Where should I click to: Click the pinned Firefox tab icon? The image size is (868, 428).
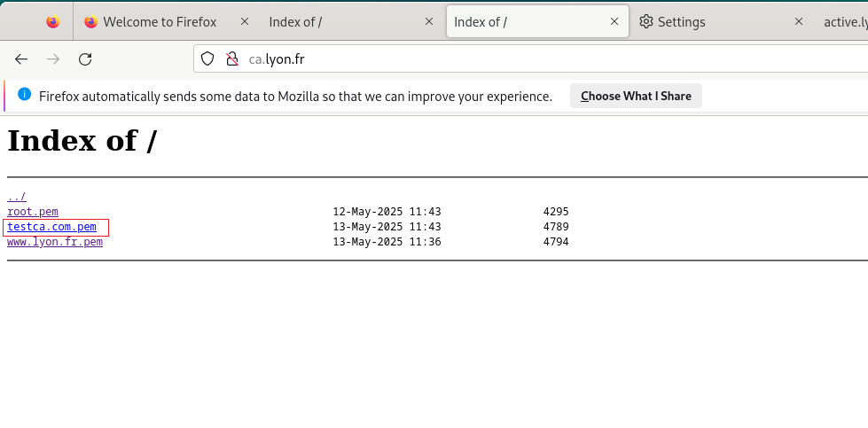pos(53,21)
